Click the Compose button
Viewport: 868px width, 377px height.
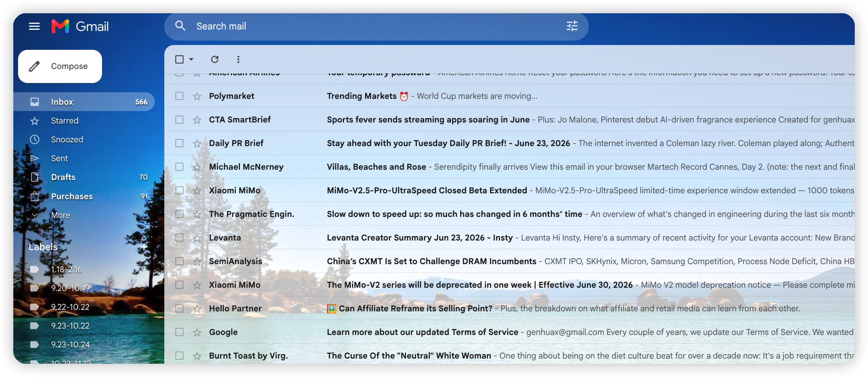[x=60, y=66]
